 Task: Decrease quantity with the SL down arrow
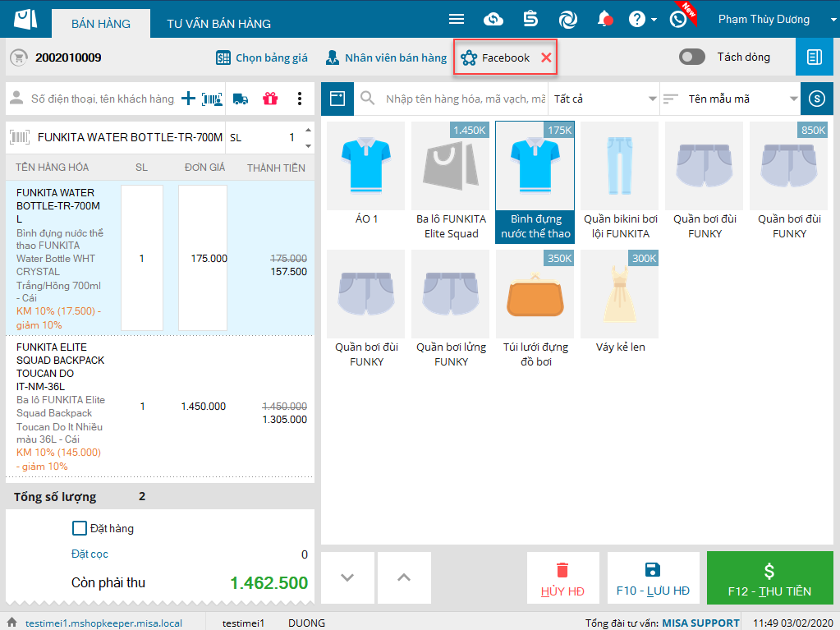pos(308,145)
